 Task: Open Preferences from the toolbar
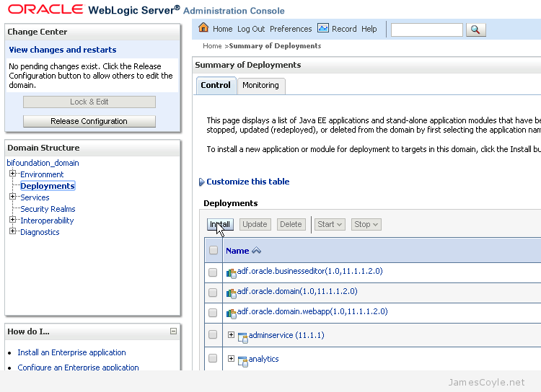coord(291,29)
